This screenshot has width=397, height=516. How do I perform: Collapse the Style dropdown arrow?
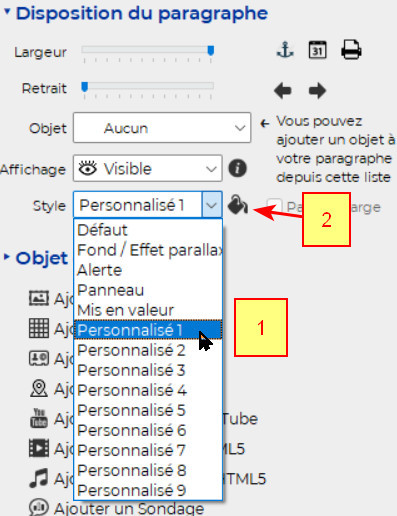pyautogui.click(x=212, y=205)
